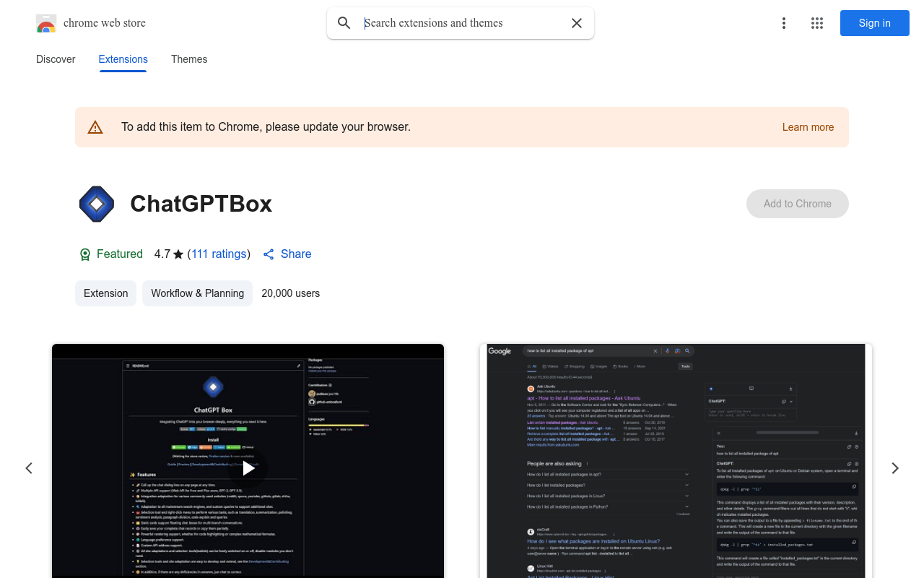This screenshot has width=924, height=578.
Task: Click the warning triangle icon in banner
Action: [x=95, y=127]
